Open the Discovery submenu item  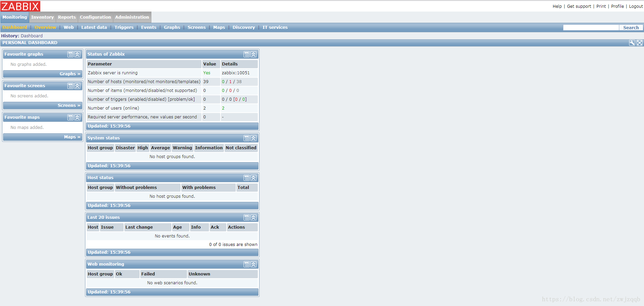coord(244,27)
